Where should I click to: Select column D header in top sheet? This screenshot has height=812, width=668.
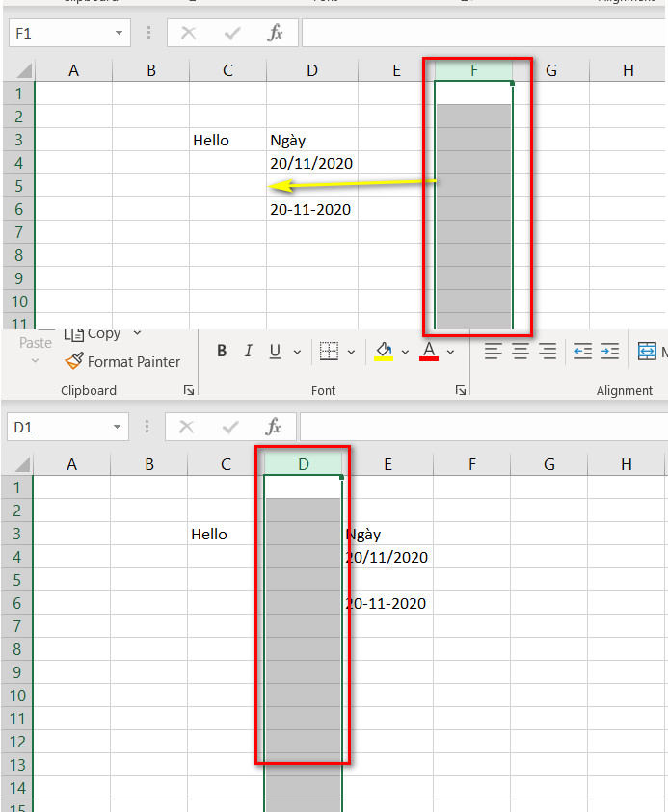click(312, 70)
